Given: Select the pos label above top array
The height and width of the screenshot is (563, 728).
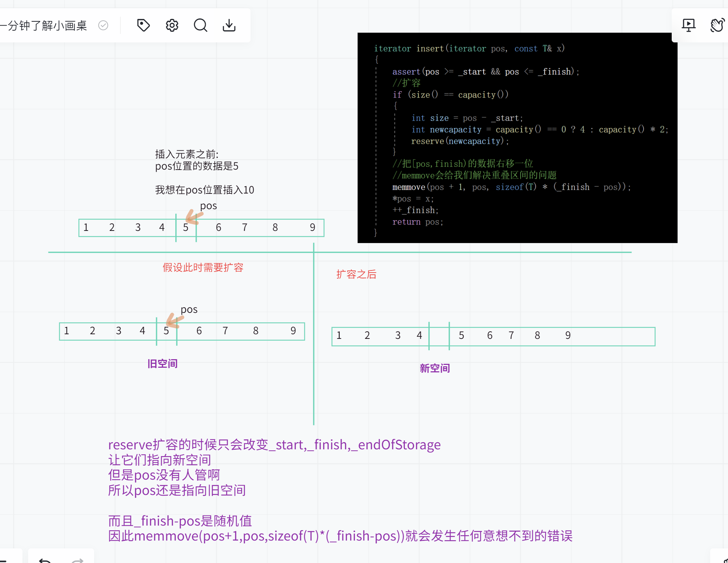Looking at the screenshot, I should click(x=208, y=206).
